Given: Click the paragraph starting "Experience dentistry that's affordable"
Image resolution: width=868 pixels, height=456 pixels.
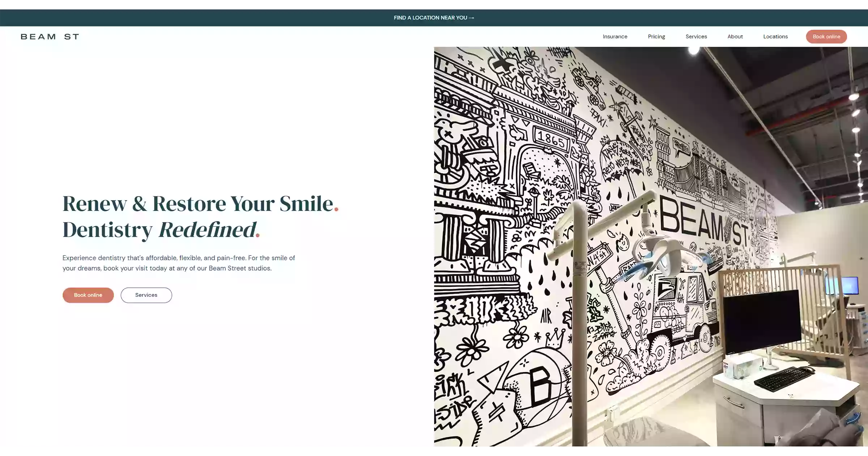Looking at the screenshot, I should point(179,263).
